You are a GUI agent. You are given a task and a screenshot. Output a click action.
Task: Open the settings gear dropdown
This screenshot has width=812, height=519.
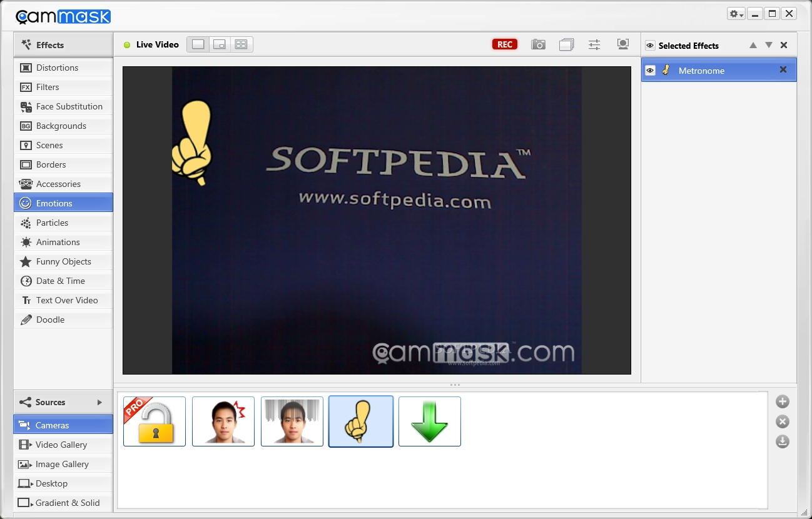pyautogui.click(x=736, y=14)
